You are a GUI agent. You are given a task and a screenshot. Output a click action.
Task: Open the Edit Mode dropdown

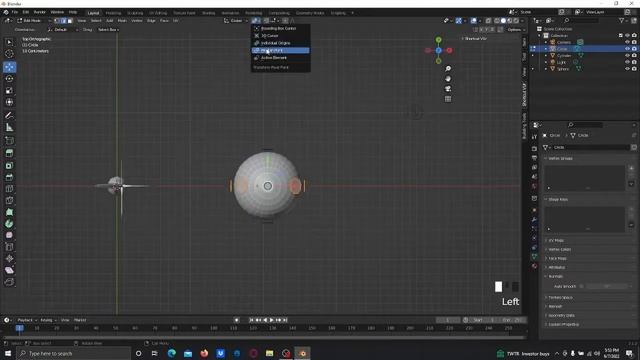(x=34, y=20)
